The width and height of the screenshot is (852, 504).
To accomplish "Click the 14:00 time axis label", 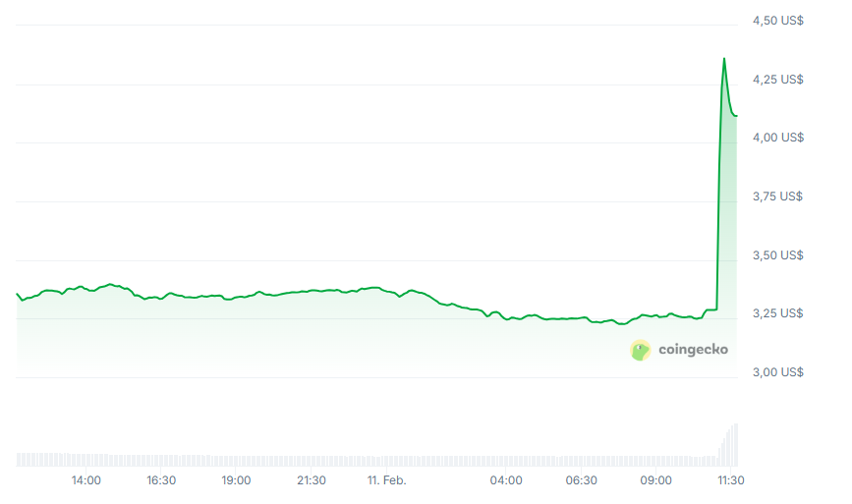I will point(86,480).
